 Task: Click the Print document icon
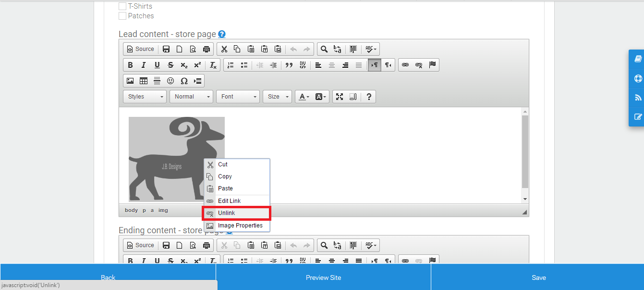[x=206, y=49]
